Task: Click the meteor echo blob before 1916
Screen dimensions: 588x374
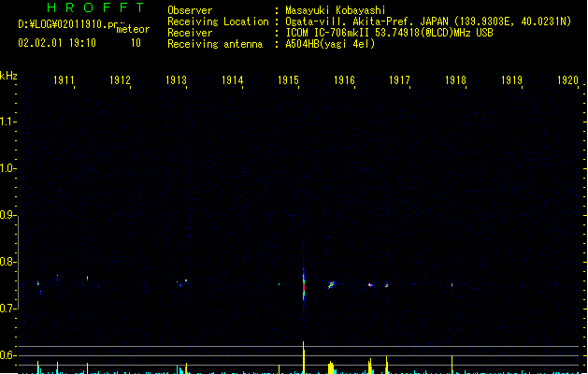Action: 332,285
